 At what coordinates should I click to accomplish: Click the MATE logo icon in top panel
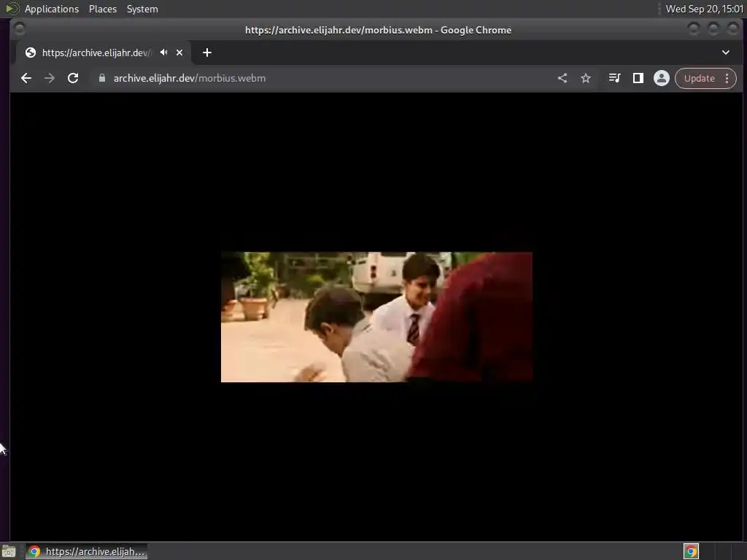[12, 9]
